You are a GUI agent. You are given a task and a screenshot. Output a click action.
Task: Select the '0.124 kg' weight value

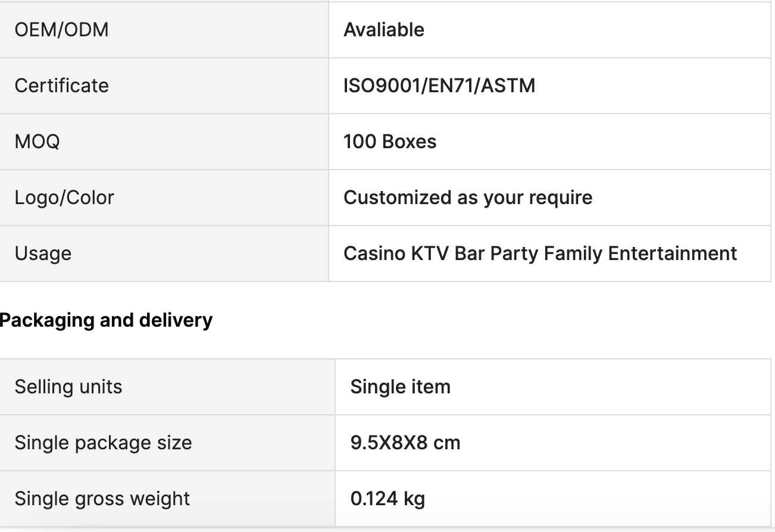click(387, 499)
